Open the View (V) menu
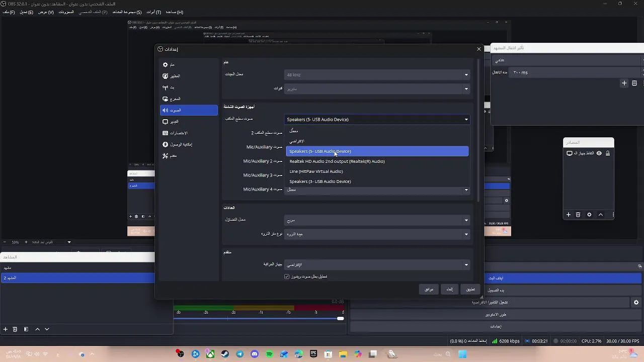The width and height of the screenshot is (644, 362). (45, 12)
